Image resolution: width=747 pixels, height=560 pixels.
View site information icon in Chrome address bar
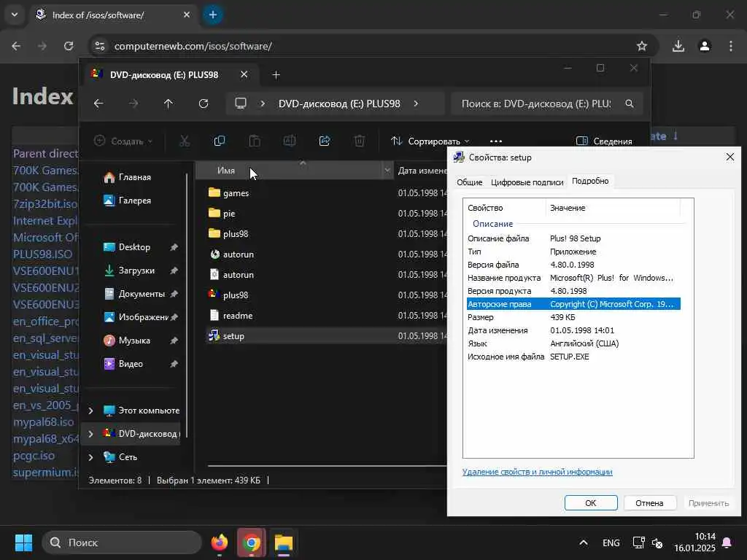click(x=99, y=46)
